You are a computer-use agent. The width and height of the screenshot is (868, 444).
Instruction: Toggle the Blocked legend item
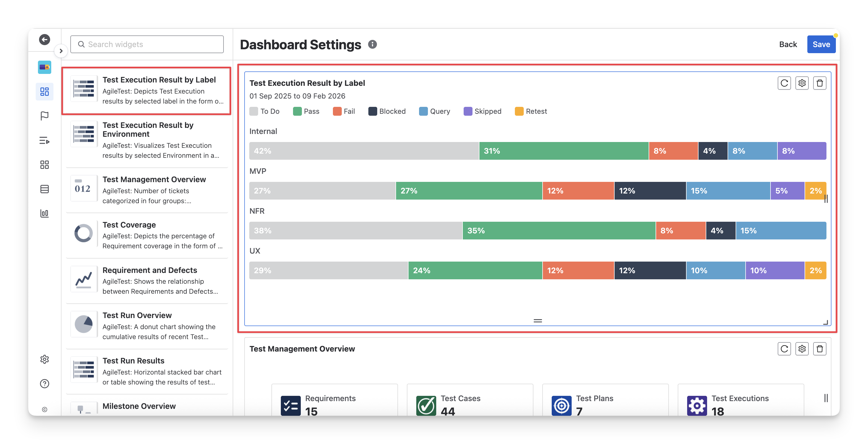[387, 112]
